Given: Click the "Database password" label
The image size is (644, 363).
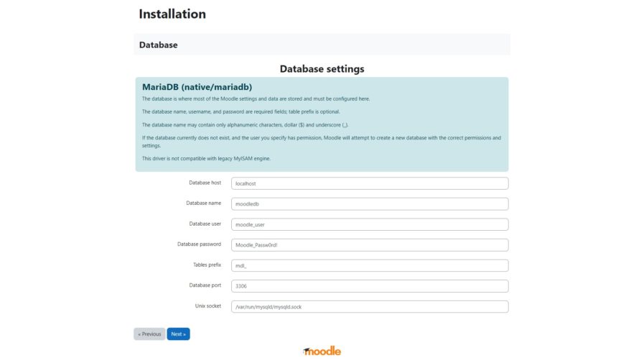Looking at the screenshot, I should (199, 244).
